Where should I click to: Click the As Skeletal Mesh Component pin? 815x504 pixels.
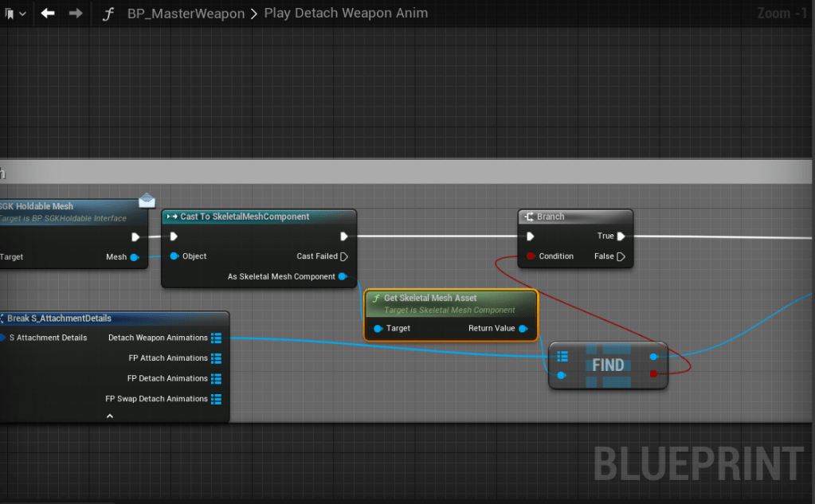[x=343, y=276]
